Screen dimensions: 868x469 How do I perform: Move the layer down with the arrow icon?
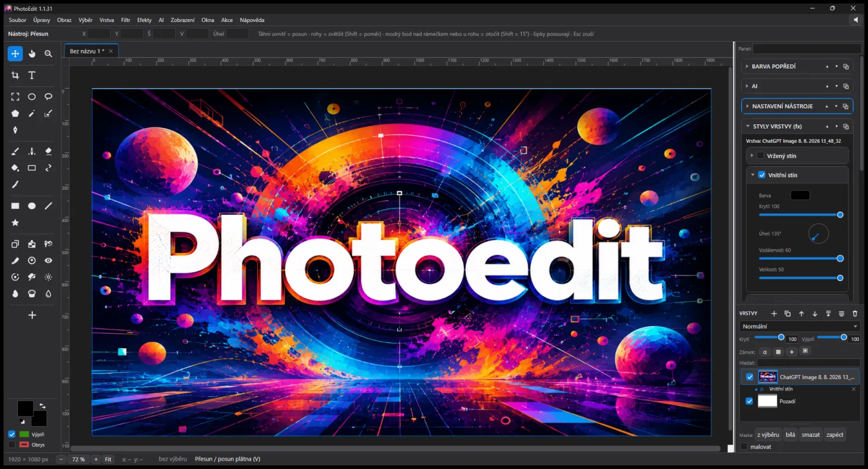(x=815, y=314)
